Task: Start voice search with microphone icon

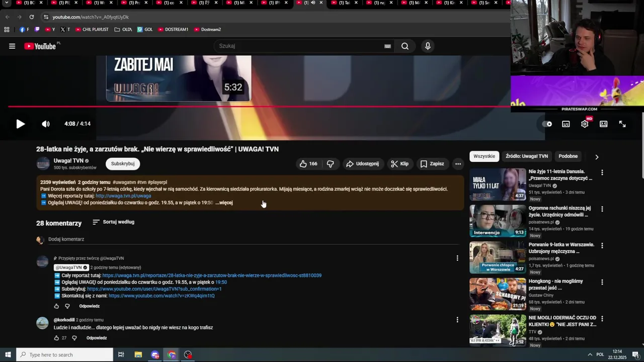Action: [428, 46]
